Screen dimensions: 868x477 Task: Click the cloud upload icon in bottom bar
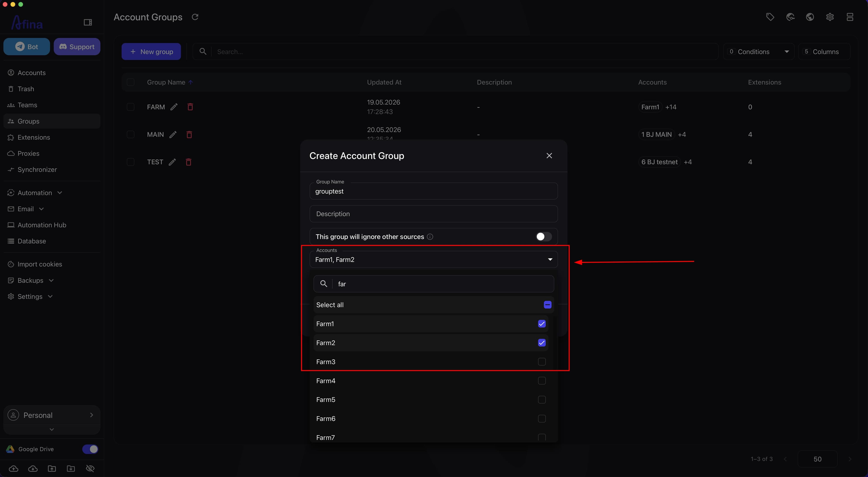click(14, 469)
